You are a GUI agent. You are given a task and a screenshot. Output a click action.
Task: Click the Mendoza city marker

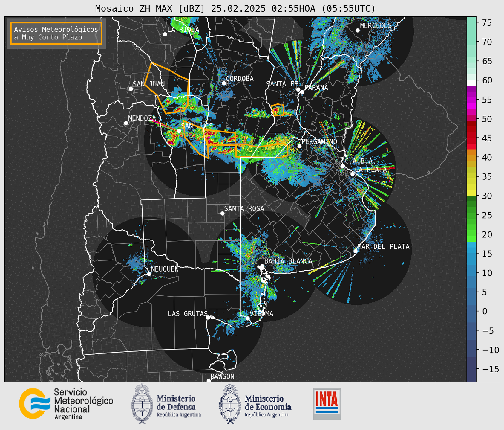(126, 123)
